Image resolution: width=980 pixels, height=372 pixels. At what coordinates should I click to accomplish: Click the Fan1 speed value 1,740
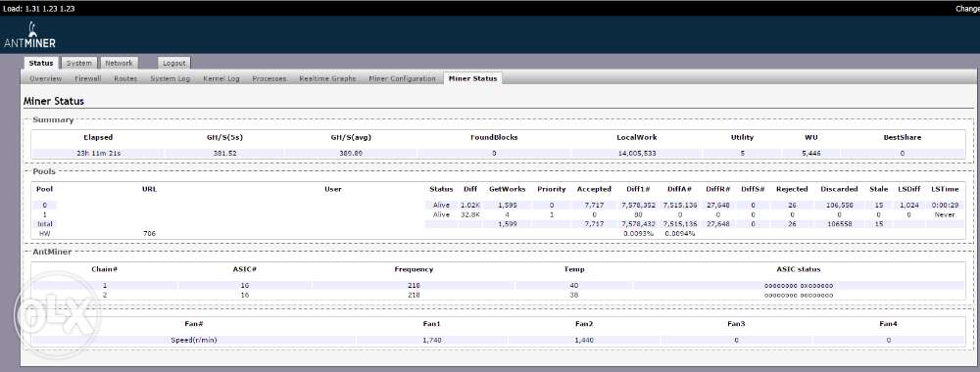click(x=431, y=340)
